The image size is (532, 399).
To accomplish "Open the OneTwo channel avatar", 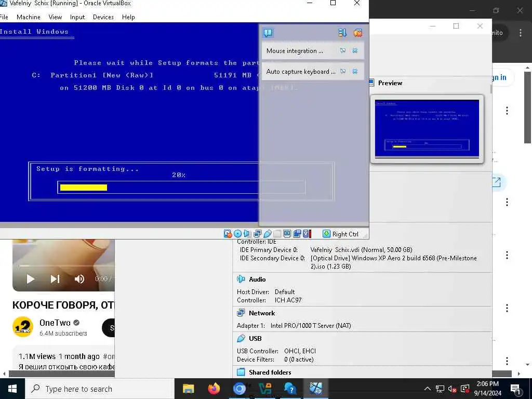I will coord(23,327).
